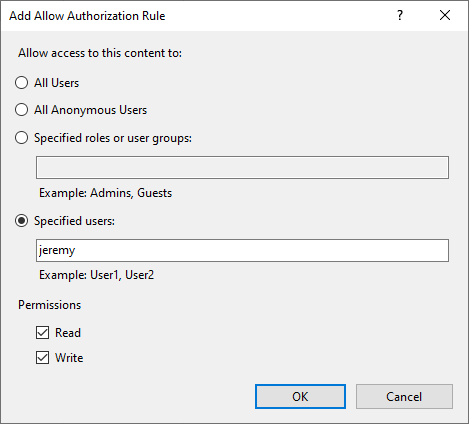Select Specified roles or user groups radio
The image size is (469, 424).
pos(22,138)
